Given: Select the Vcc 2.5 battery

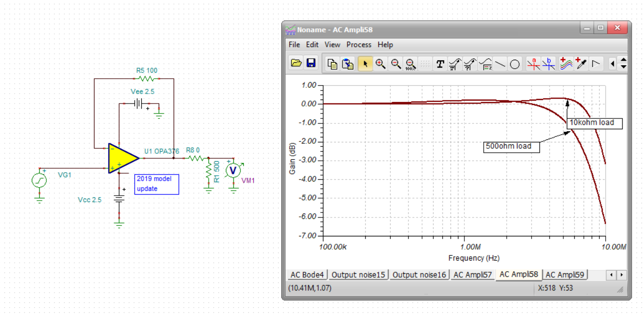Looking at the screenshot, I should [119, 200].
